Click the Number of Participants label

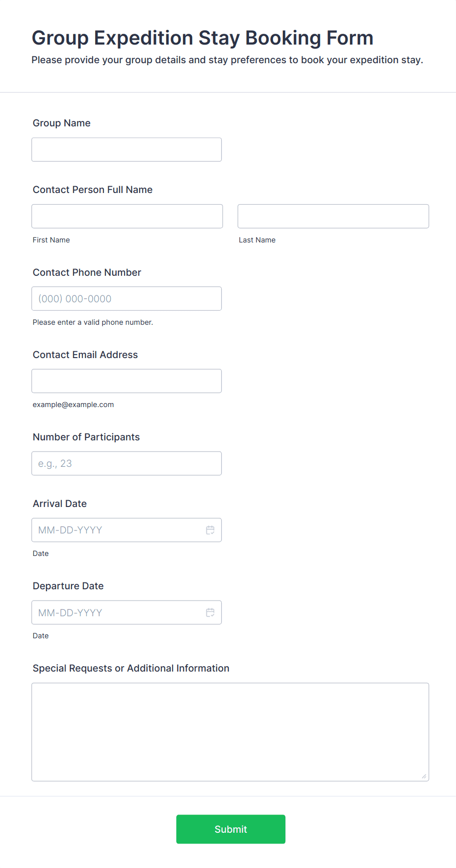click(86, 437)
